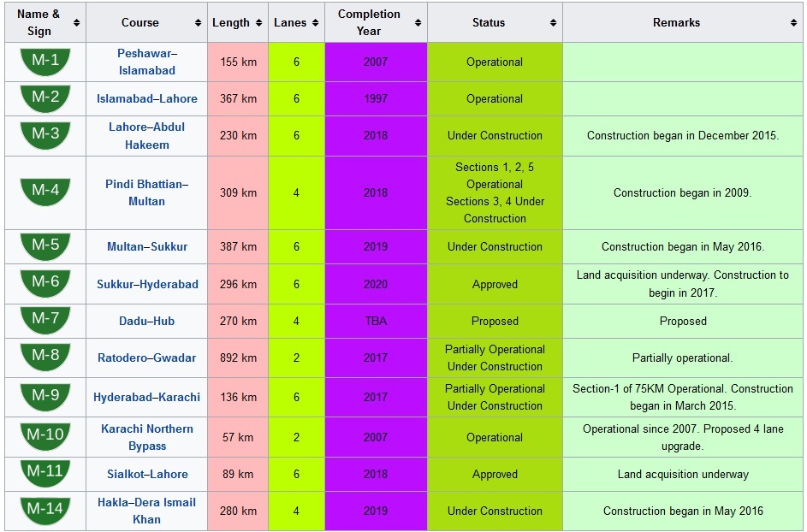Open the Karachi Northern Bypass link

[x=147, y=437]
